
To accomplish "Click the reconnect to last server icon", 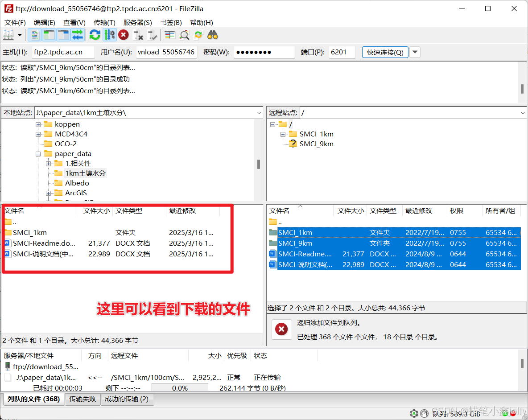I will (152, 35).
